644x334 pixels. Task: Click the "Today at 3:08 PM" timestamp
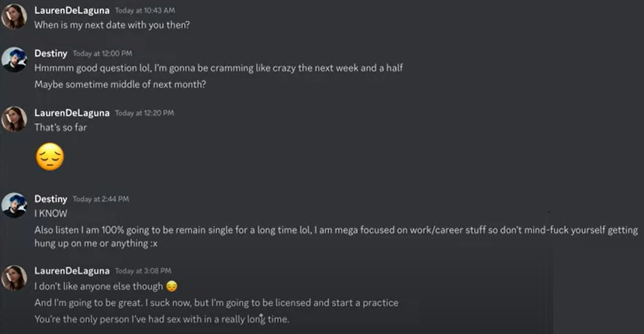[x=143, y=271]
